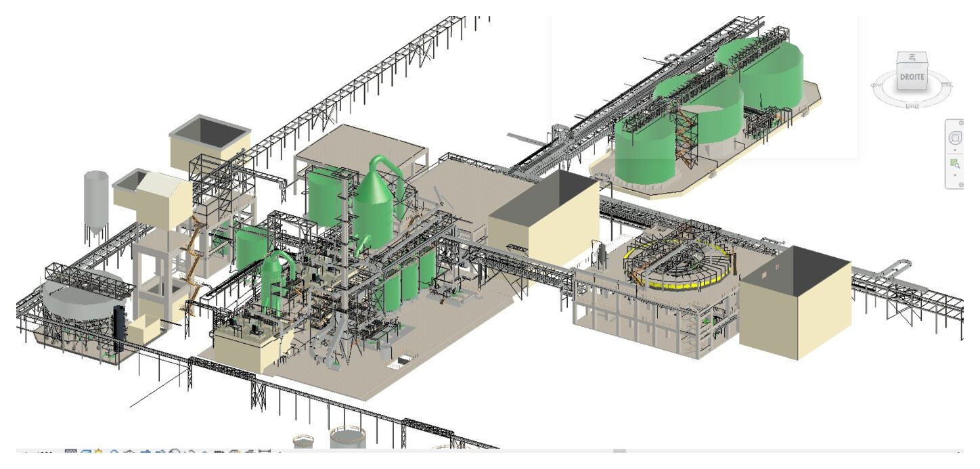
Task: Click the left compass label of the ViewCube ring
Action: [x=877, y=85]
